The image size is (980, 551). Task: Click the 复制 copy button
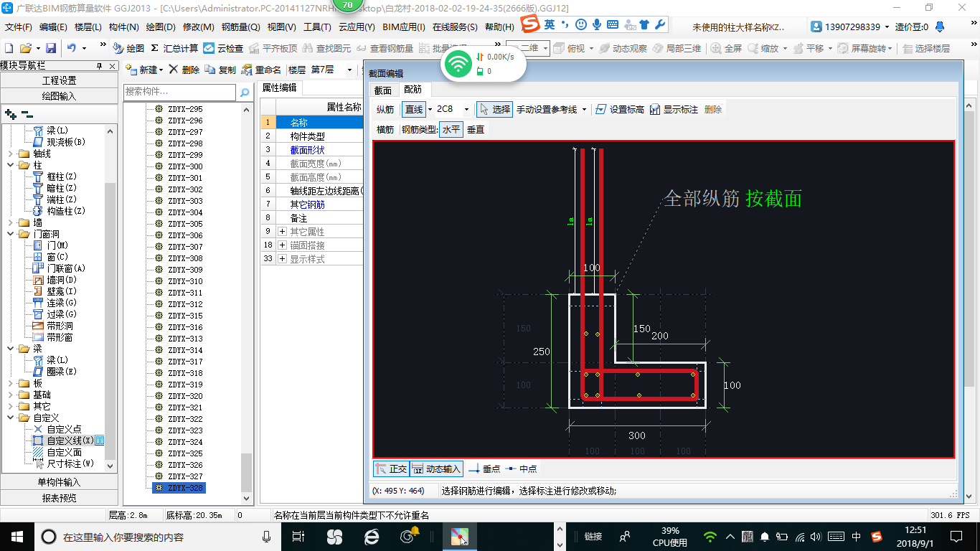pyautogui.click(x=220, y=70)
